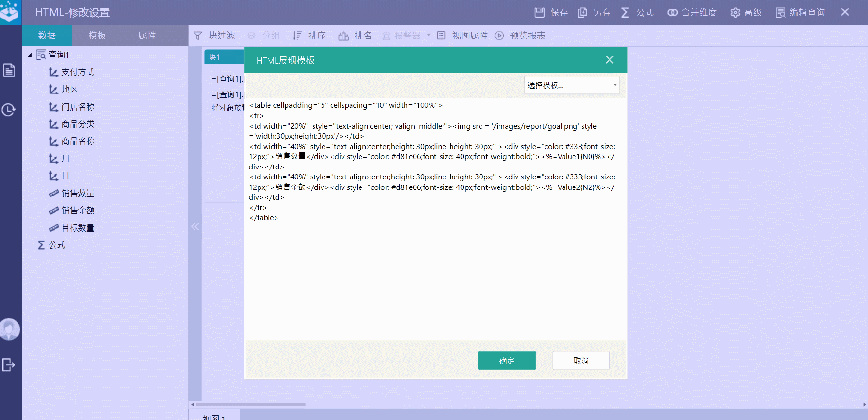Click the preview report (预览报表) play icon
This screenshot has width=868, height=420.
(499, 36)
